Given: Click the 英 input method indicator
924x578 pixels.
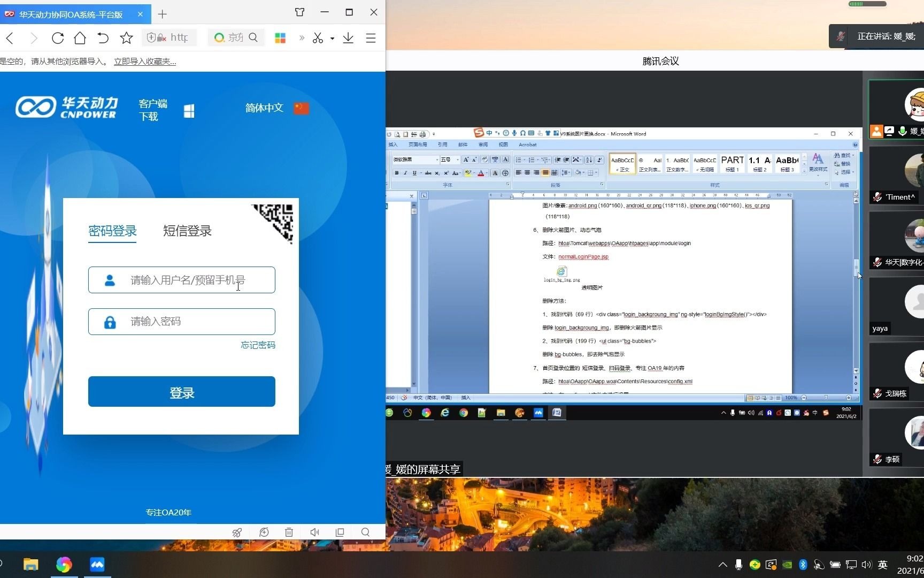Looking at the screenshot, I should tap(883, 565).
